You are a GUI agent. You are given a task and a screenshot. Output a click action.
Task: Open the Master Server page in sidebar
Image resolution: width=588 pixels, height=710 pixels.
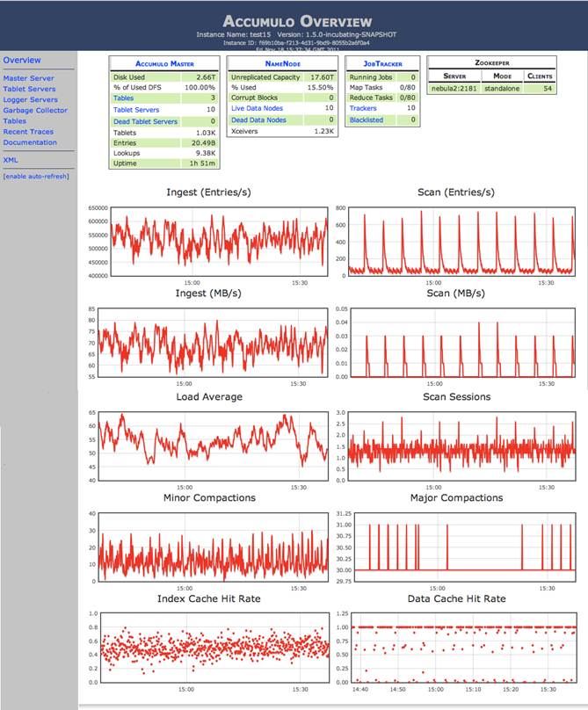click(x=28, y=78)
